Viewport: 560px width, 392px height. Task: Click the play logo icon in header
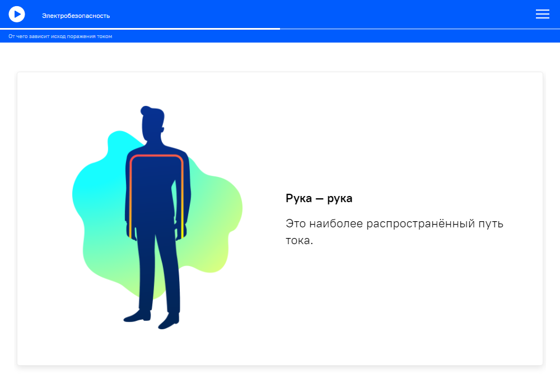pos(17,14)
